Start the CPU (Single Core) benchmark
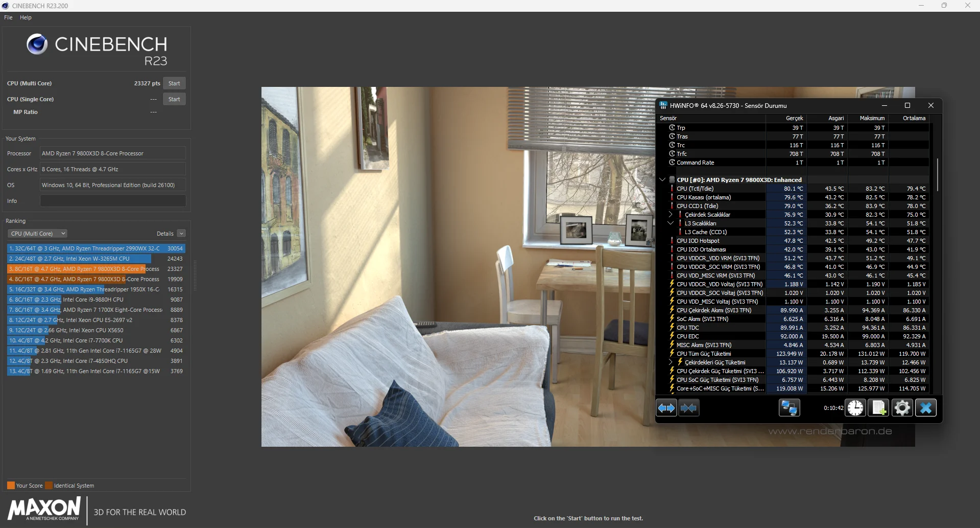This screenshot has height=528, width=980. click(174, 99)
